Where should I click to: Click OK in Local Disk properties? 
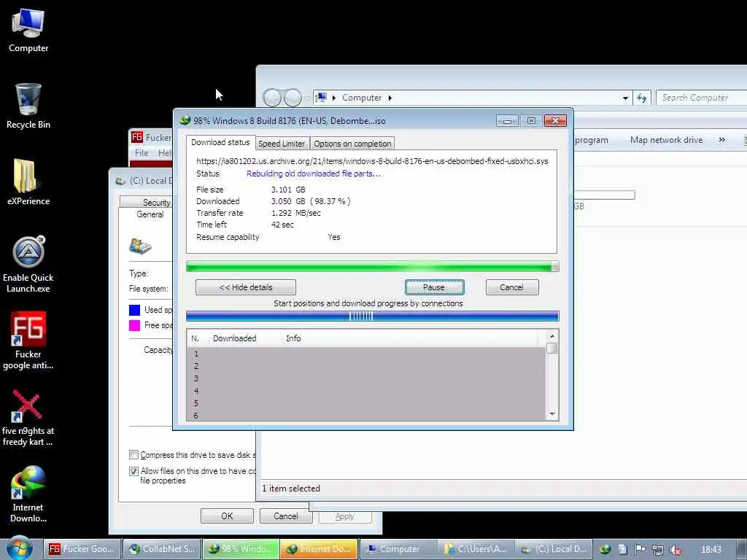[228, 516]
